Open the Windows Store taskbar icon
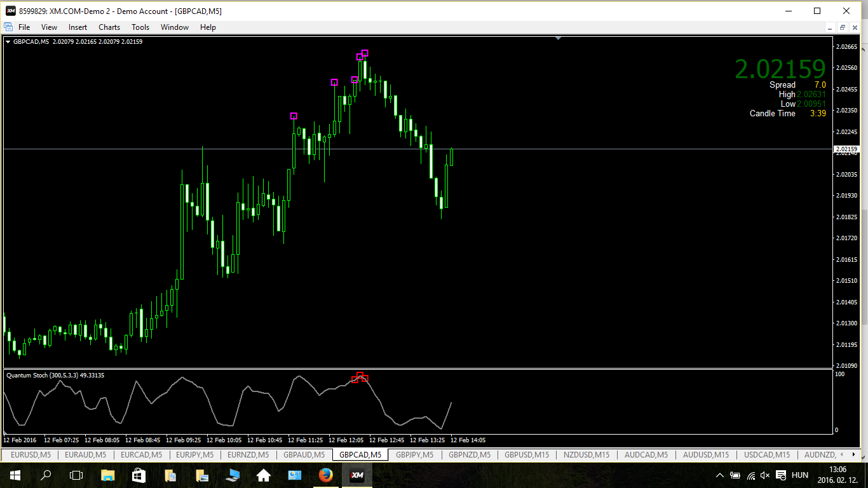 pos(139,475)
